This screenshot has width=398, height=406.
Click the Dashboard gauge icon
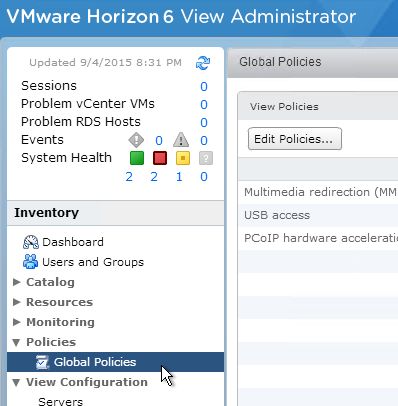click(31, 242)
